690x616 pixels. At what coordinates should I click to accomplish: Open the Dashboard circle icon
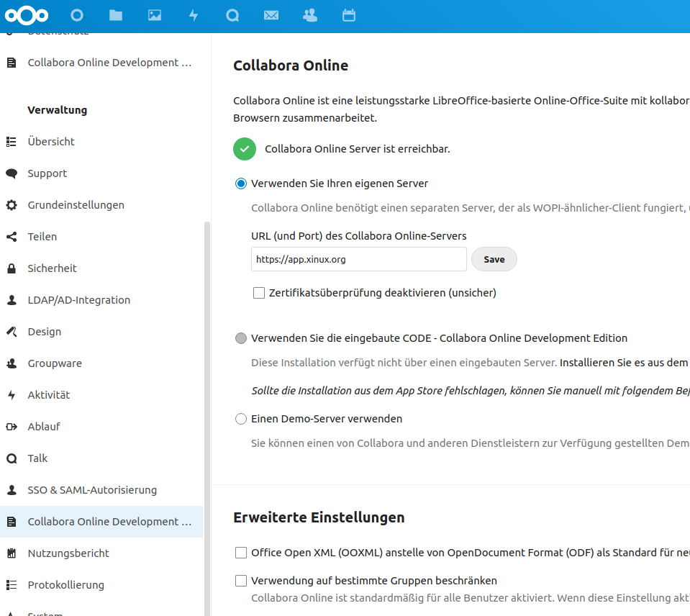77,15
